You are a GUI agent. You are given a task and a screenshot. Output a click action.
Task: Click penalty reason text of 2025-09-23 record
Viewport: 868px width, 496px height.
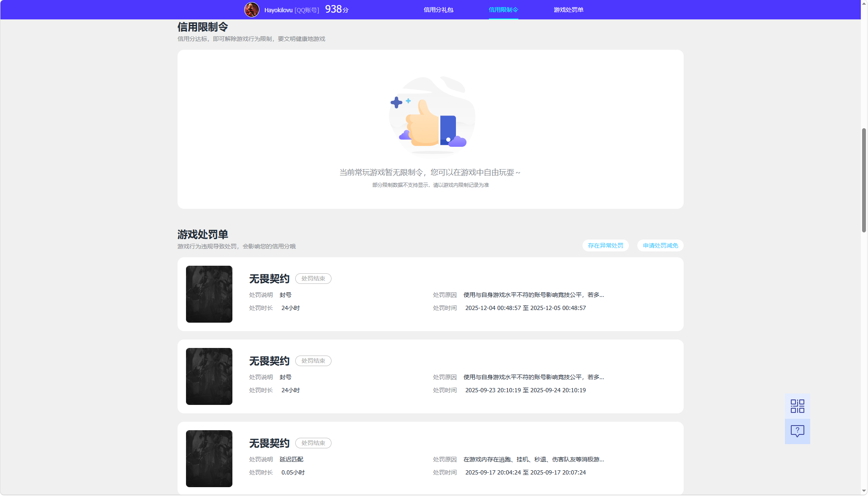tap(534, 377)
